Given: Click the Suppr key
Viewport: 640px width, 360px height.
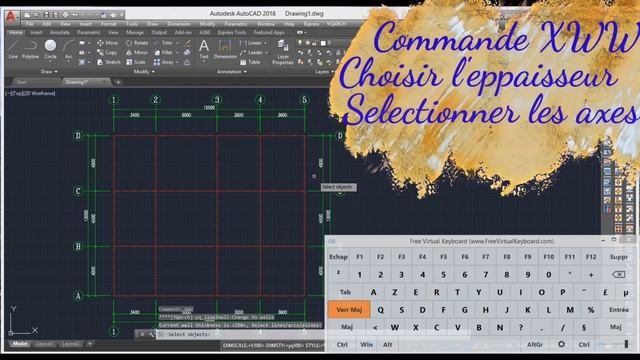Looking at the screenshot, I should [x=618, y=257].
